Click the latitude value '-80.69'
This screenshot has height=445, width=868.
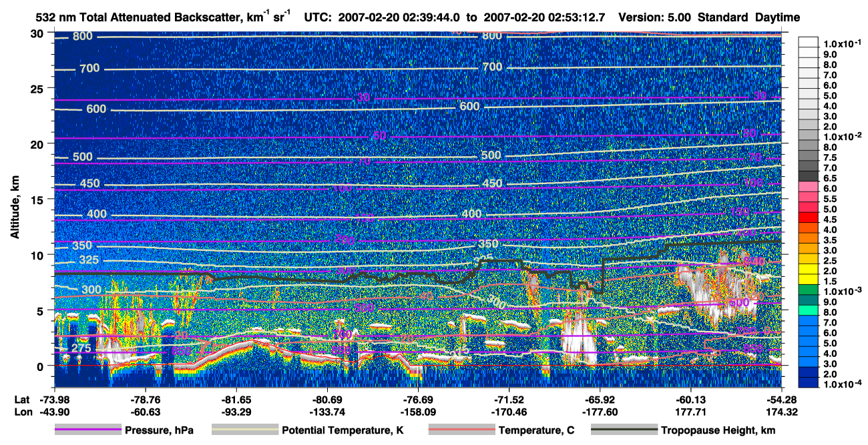pos(327,398)
